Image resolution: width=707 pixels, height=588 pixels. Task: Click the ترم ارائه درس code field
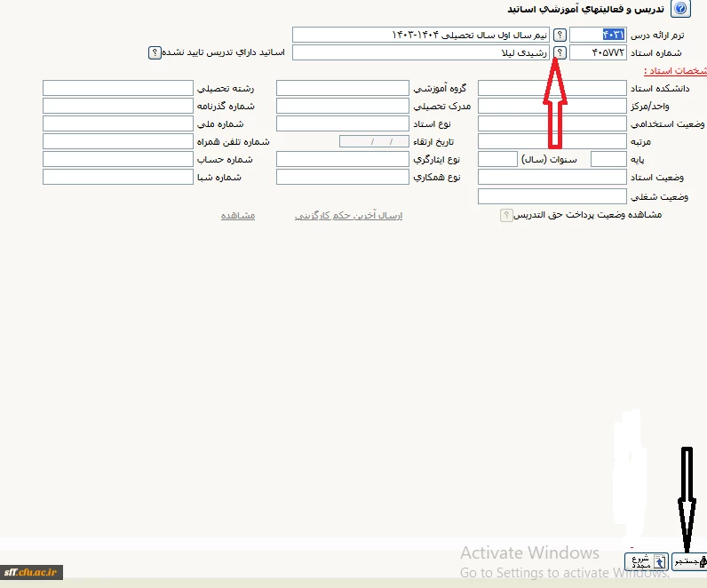(597, 35)
